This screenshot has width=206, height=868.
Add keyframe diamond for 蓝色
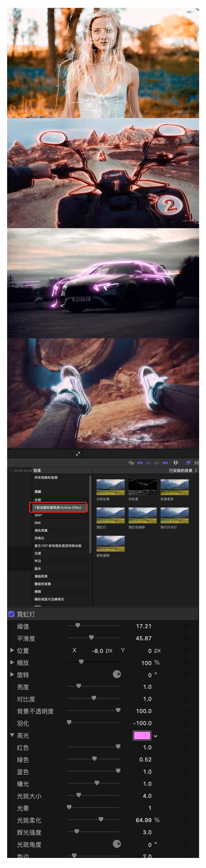pyautogui.click(x=185, y=771)
